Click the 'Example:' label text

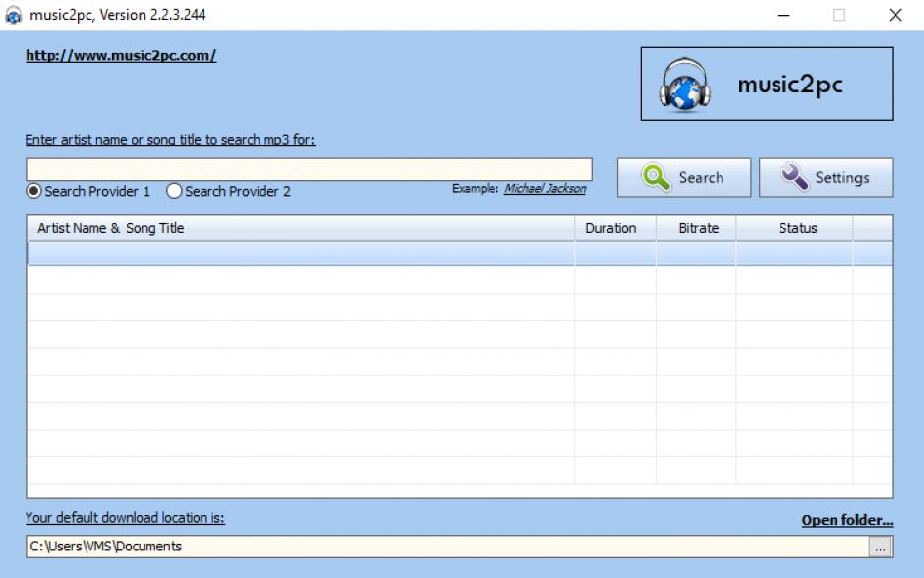476,188
